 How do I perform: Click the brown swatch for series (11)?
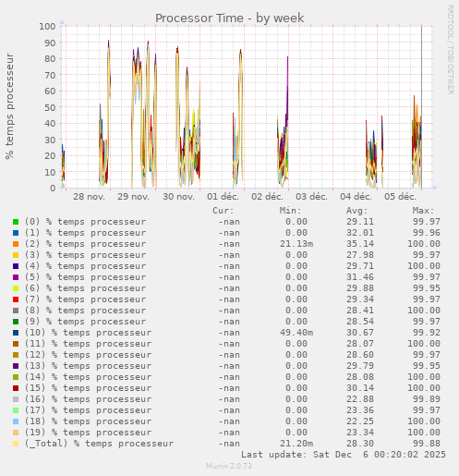[x=16, y=344]
